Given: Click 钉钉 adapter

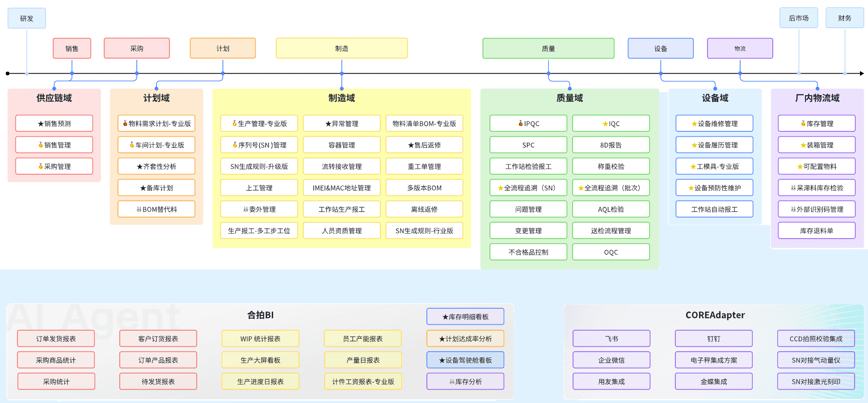Looking at the screenshot, I should point(714,339).
